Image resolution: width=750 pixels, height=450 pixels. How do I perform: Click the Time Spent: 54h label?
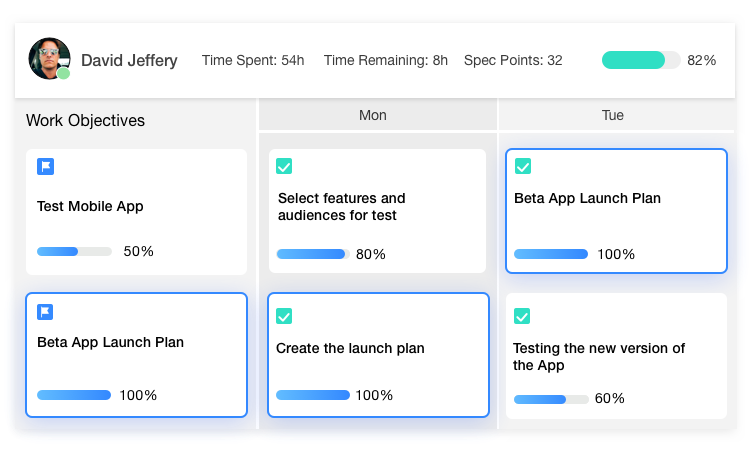(253, 61)
